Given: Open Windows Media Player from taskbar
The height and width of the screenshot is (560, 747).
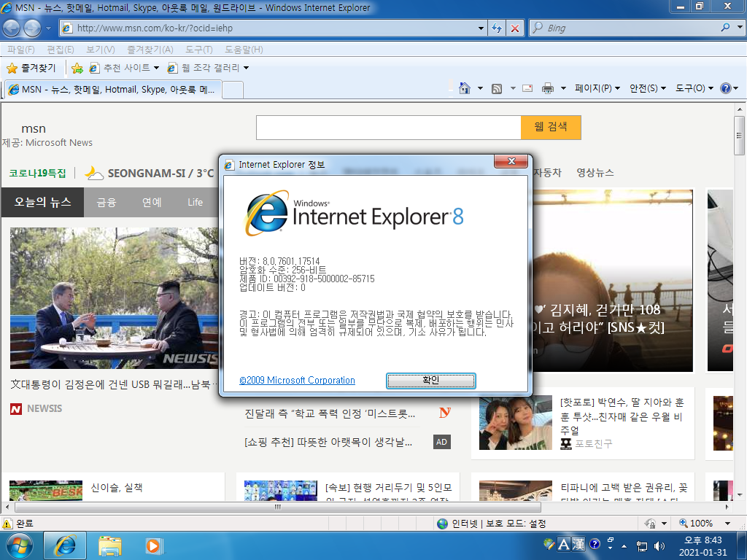Looking at the screenshot, I should (x=153, y=545).
